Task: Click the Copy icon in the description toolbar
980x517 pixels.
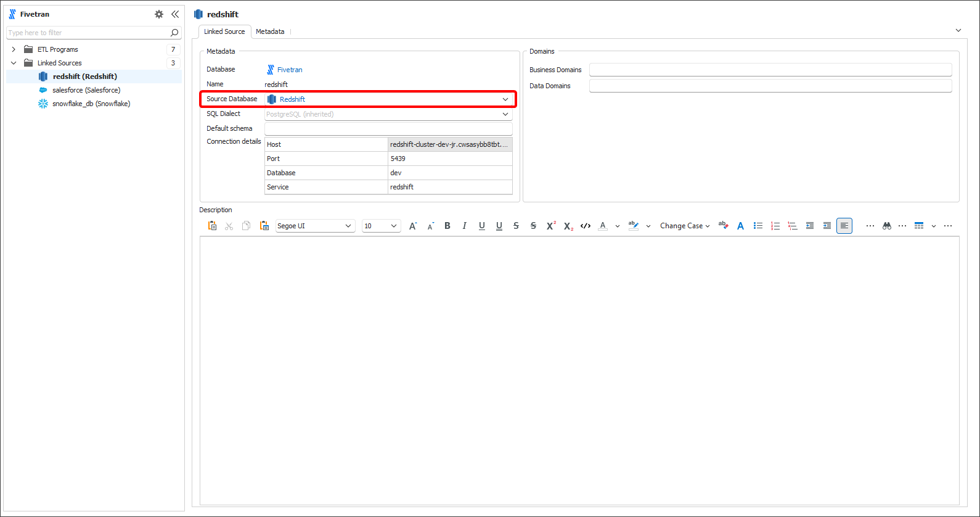Action: (246, 226)
